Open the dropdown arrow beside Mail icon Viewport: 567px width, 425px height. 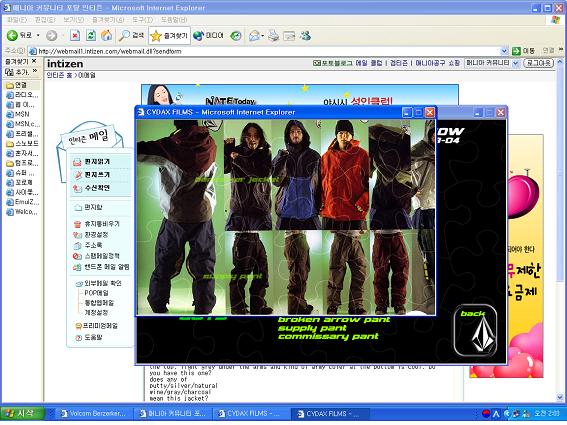[263, 35]
